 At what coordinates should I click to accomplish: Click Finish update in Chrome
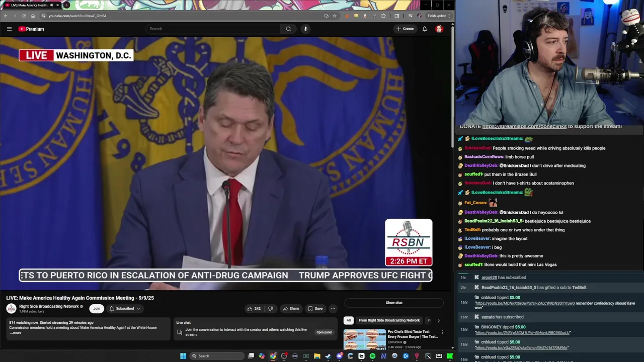tap(436, 16)
